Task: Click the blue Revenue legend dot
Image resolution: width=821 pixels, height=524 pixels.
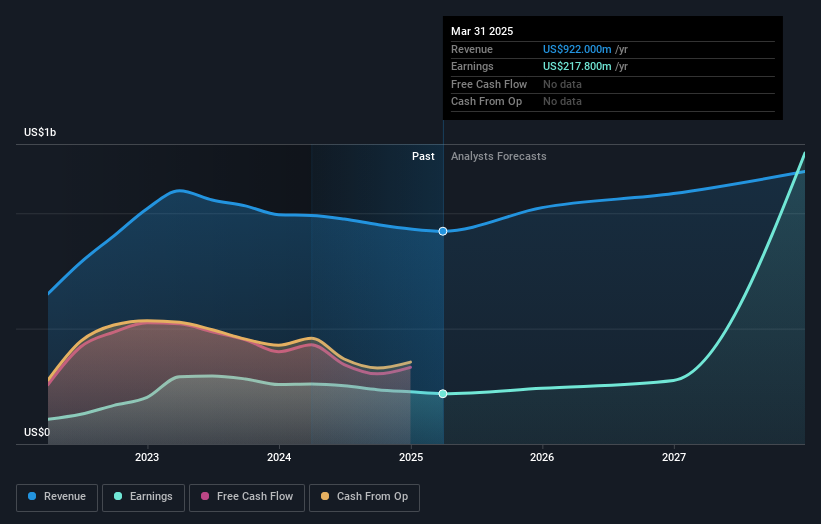Action: coord(32,496)
